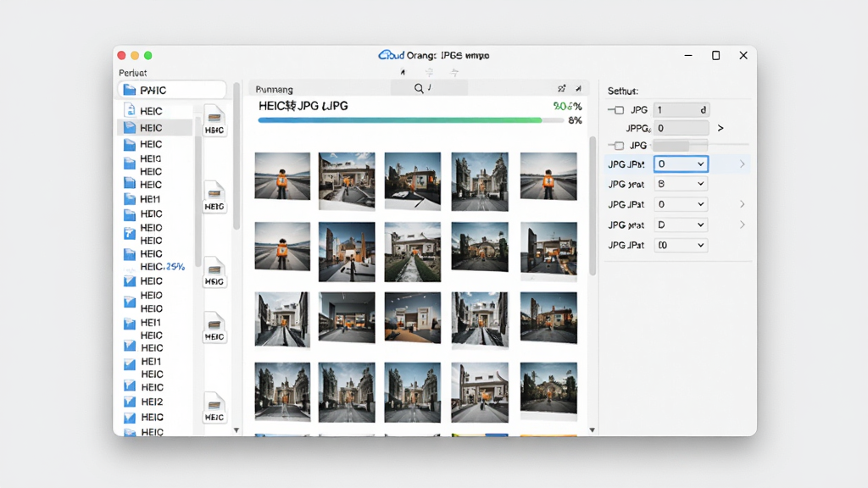Click the Punnang label in the toolbar
868x488 pixels.
[x=274, y=89]
